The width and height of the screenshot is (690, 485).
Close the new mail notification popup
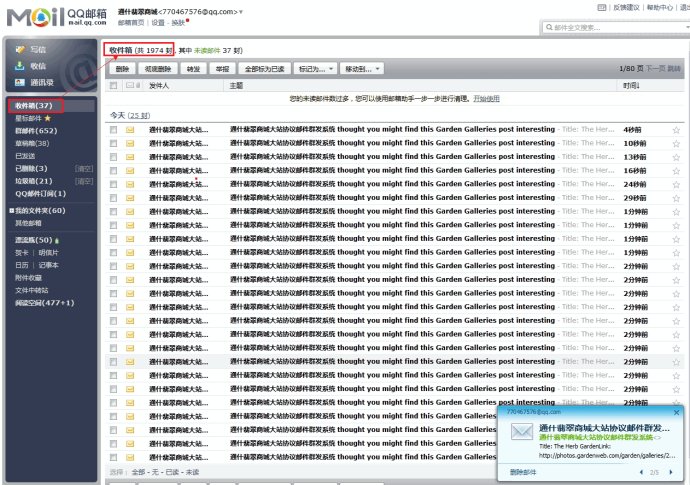pyautogui.click(x=677, y=412)
